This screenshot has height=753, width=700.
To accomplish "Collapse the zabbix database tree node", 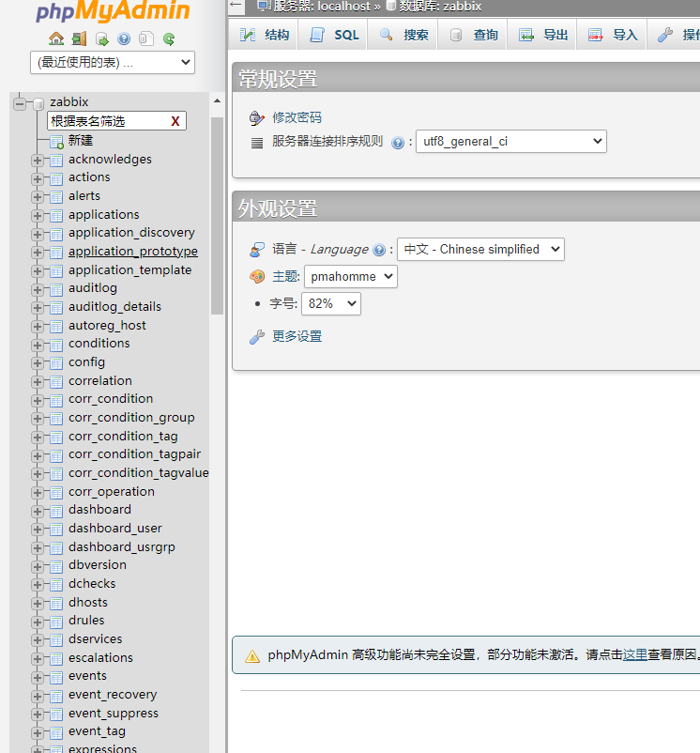I will 20,103.
